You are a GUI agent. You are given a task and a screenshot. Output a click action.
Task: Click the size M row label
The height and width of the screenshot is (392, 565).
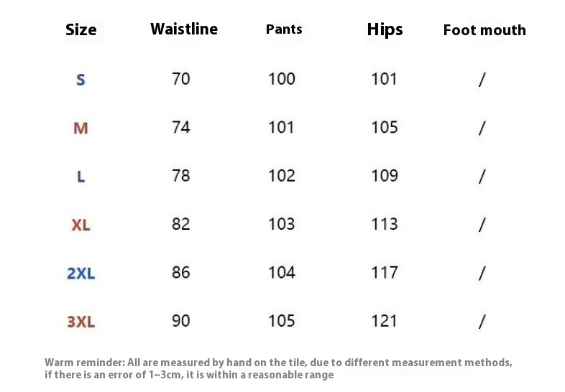coord(81,129)
